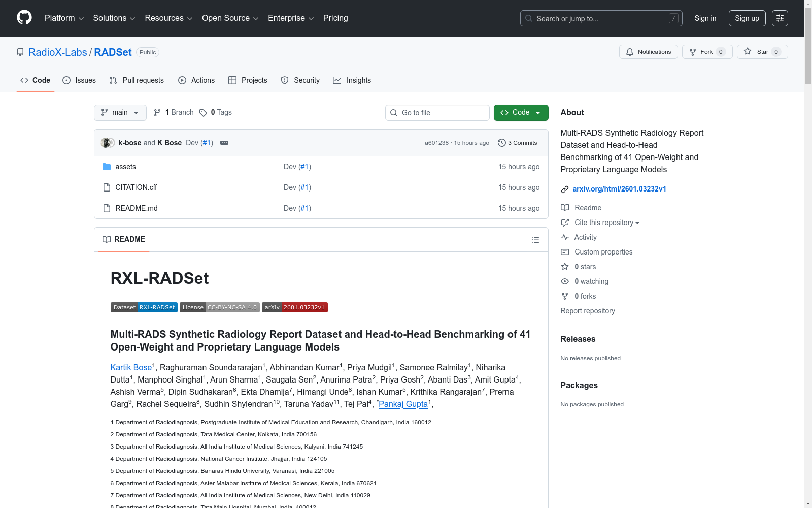
Task: Expand commit message ellipsis button
Action: [224, 143]
